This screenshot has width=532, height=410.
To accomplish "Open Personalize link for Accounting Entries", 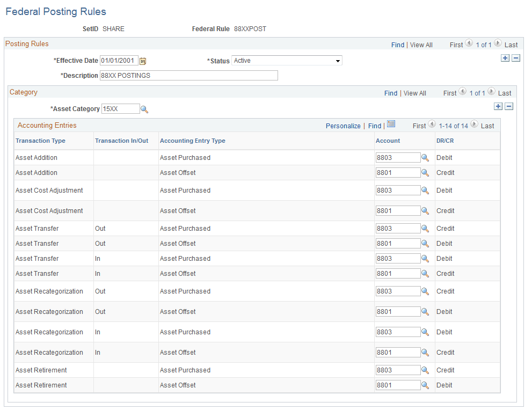I will click(343, 126).
